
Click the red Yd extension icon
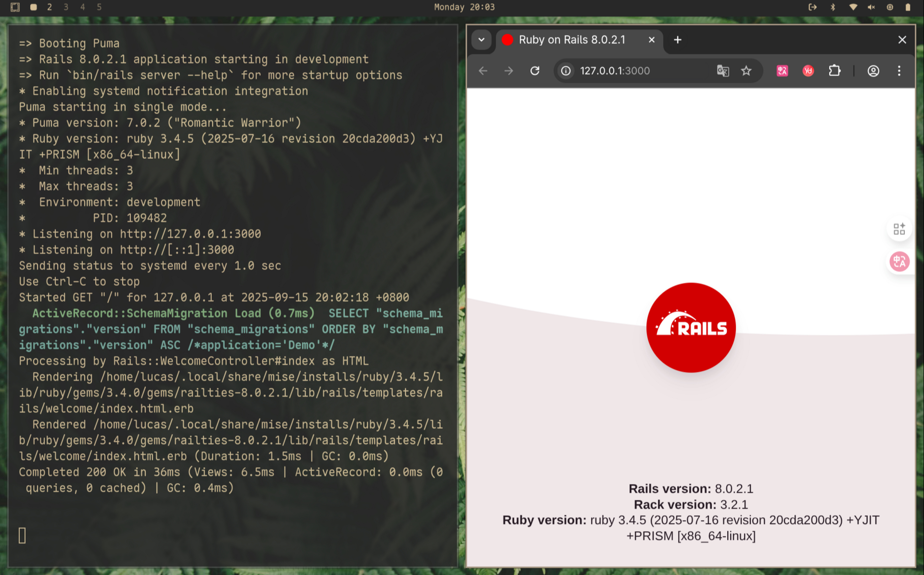point(808,71)
